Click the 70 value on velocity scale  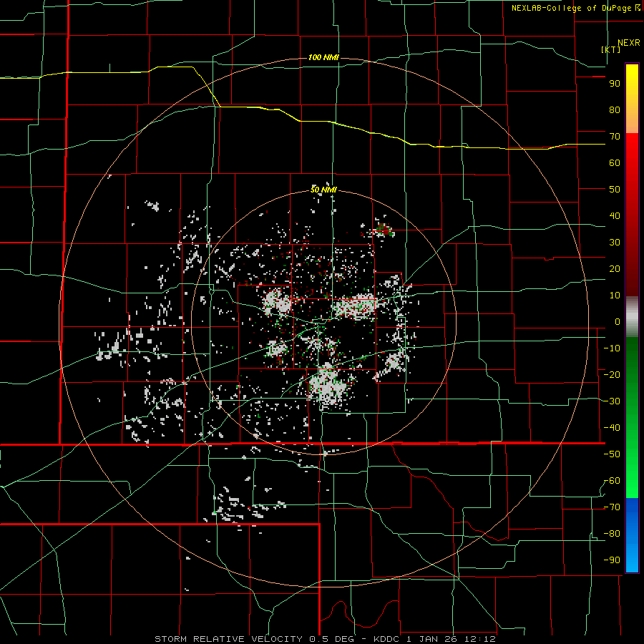615,137
